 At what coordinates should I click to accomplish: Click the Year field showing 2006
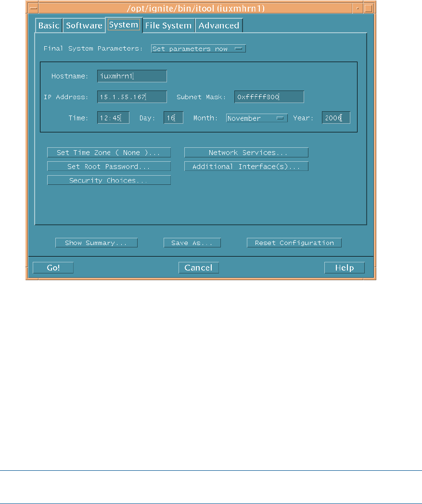336,117
